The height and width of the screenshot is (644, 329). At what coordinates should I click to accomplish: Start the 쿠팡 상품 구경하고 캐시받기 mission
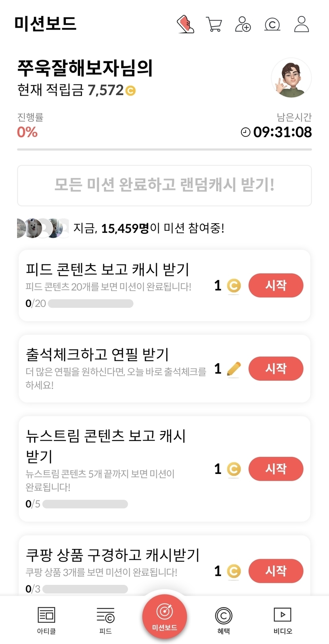pos(276,571)
